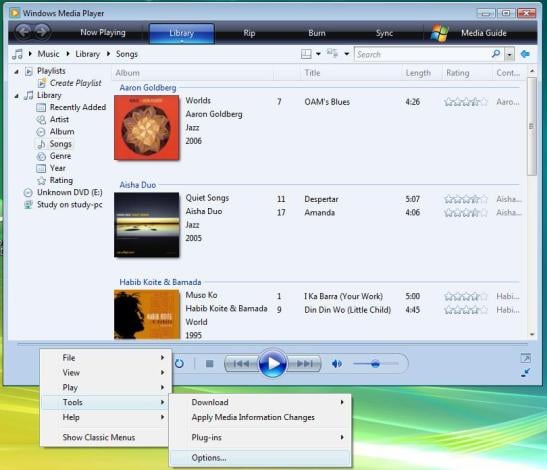Select Rating in library tree
The width and height of the screenshot is (547, 470).
click(x=61, y=180)
